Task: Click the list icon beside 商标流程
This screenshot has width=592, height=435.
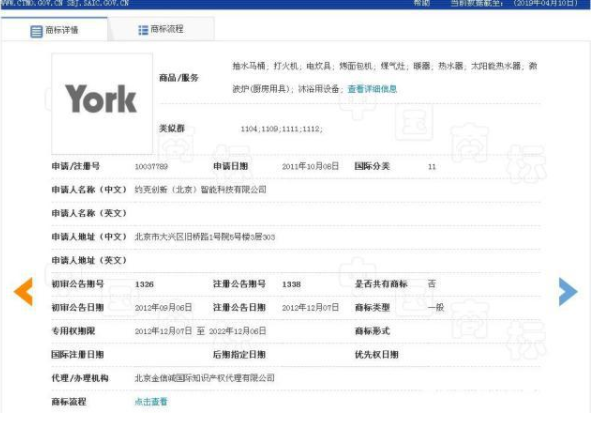Action: click(143, 30)
